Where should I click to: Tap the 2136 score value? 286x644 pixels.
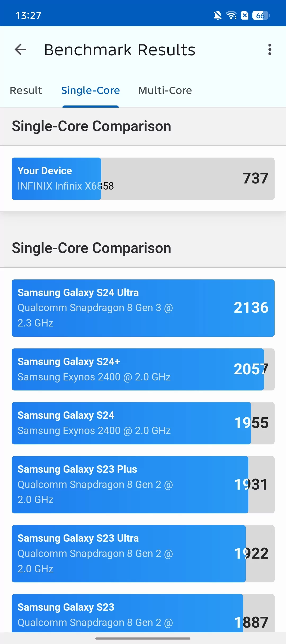[x=251, y=308]
